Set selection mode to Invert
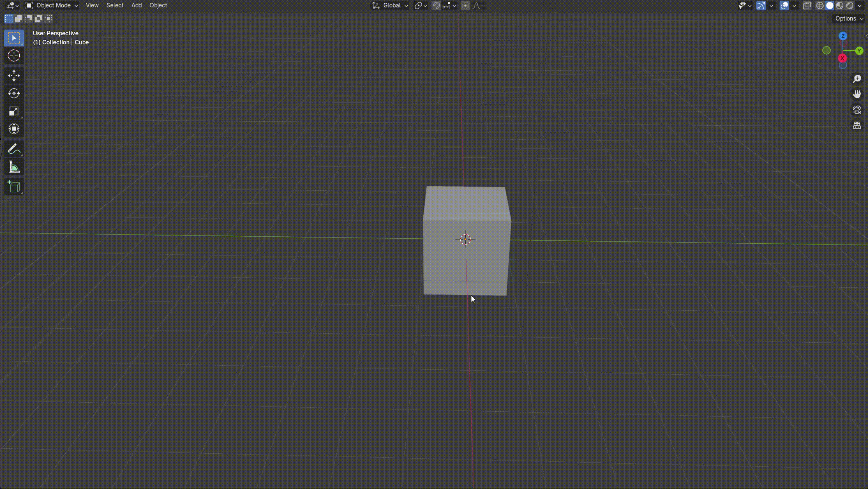 39,18
